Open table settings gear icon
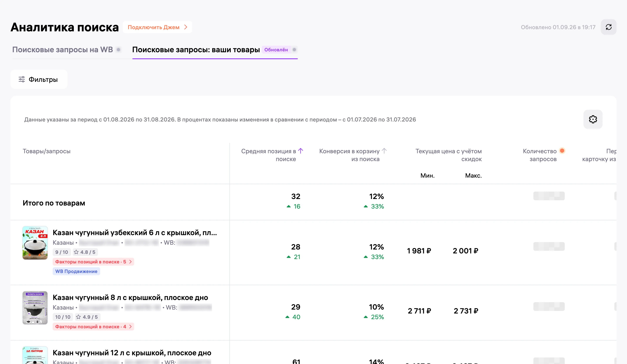The height and width of the screenshot is (364, 627). (593, 120)
